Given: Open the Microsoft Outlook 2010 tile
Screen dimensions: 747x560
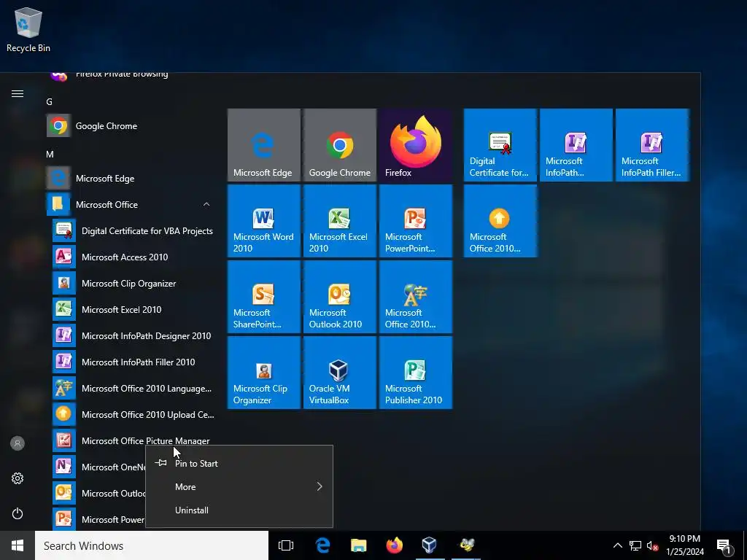Looking at the screenshot, I should [x=340, y=297].
